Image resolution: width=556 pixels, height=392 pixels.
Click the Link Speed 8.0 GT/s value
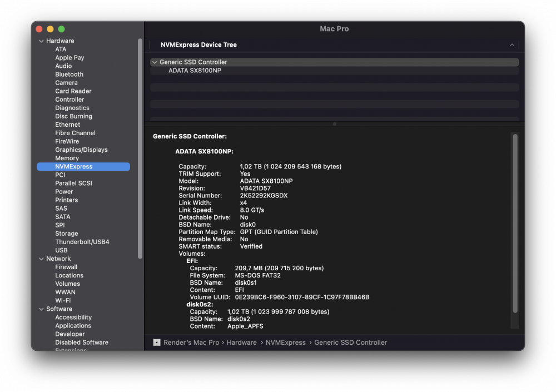[252, 210]
